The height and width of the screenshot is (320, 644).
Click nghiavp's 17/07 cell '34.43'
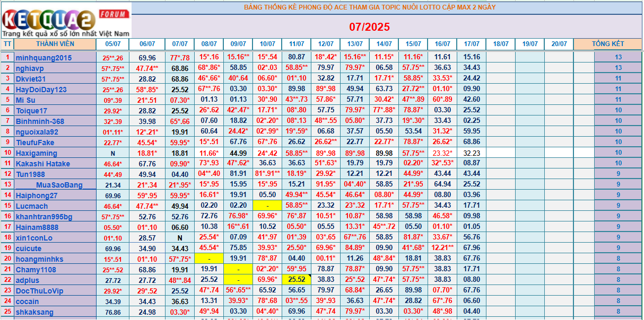tap(472, 68)
